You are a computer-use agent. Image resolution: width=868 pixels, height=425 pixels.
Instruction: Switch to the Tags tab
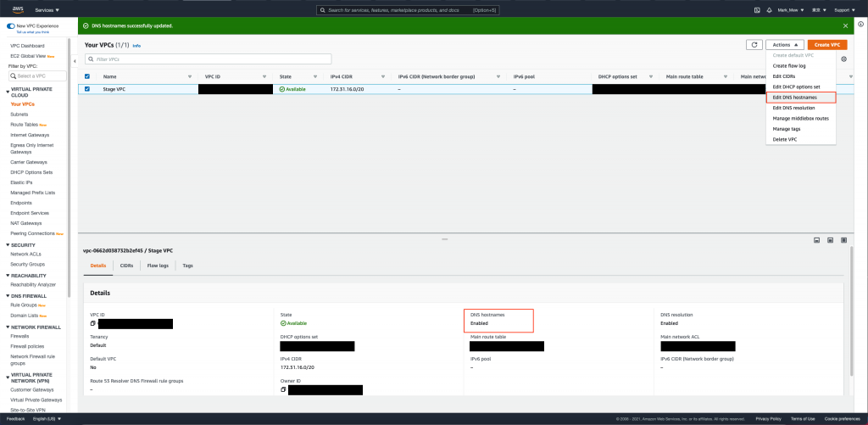[x=187, y=266]
